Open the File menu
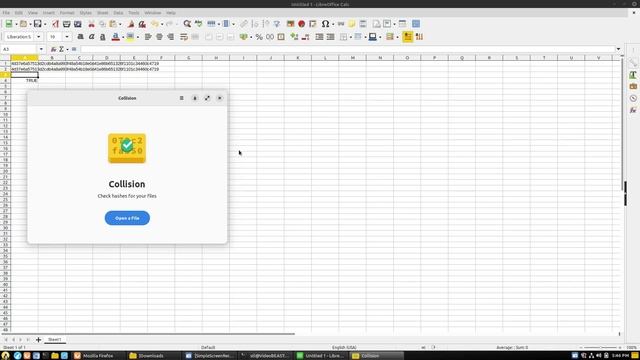The image size is (640, 360). 6,13
